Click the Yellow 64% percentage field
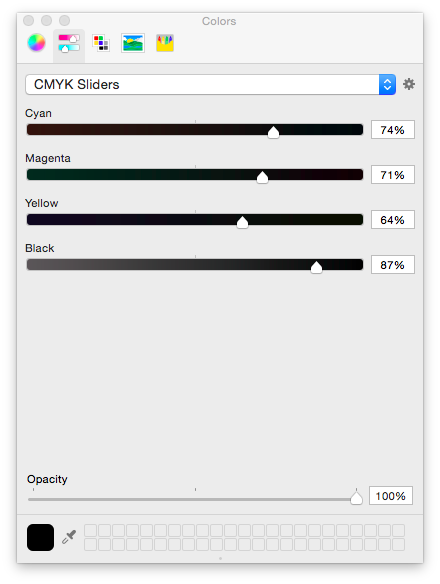The width and height of the screenshot is (440, 584). [x=393, y=220]
